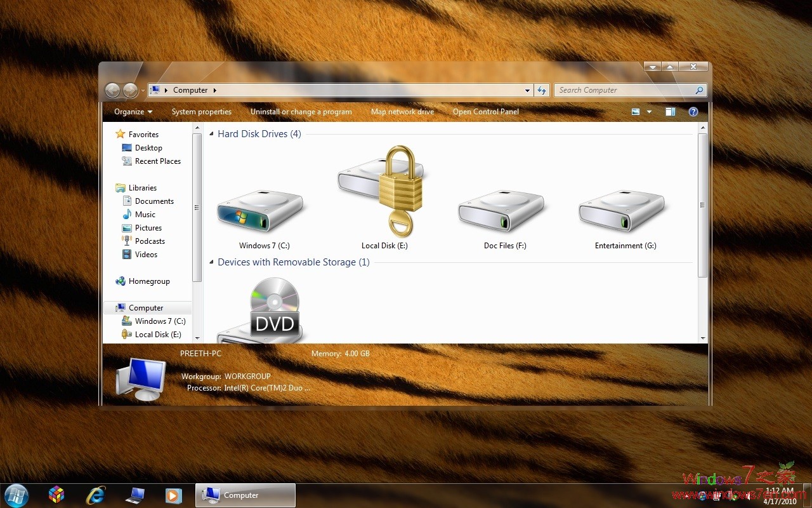812x508 pixels.
Task: Click System properties in the toolbar
Action: pyautogui.click(x=202, y=112)
